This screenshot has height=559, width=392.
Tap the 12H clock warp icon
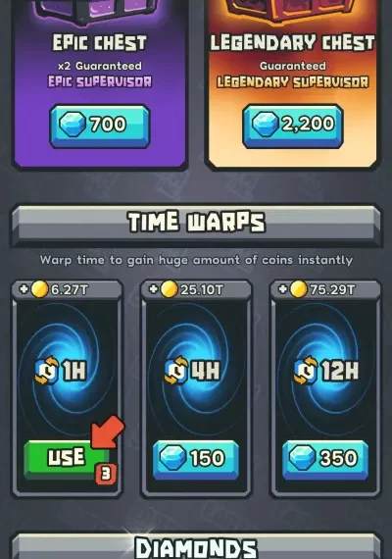pyautogui.click(x=306, y=371)
